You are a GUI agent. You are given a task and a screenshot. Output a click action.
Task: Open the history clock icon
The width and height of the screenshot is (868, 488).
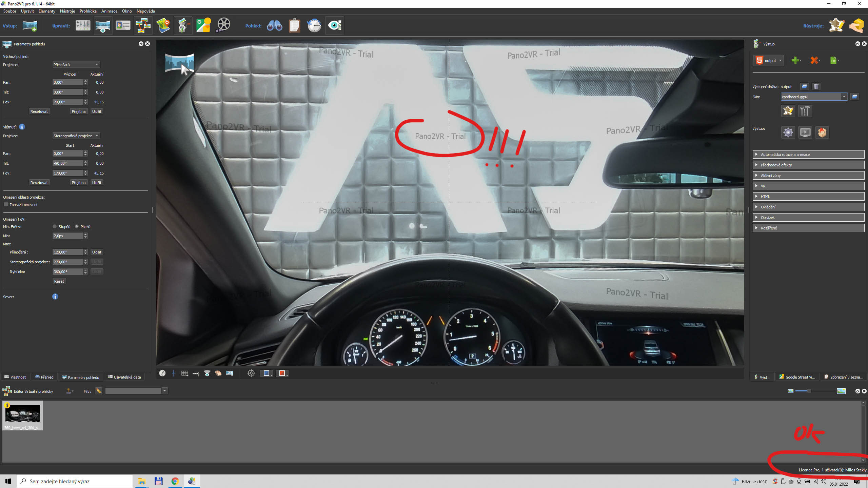coord(314,25)
